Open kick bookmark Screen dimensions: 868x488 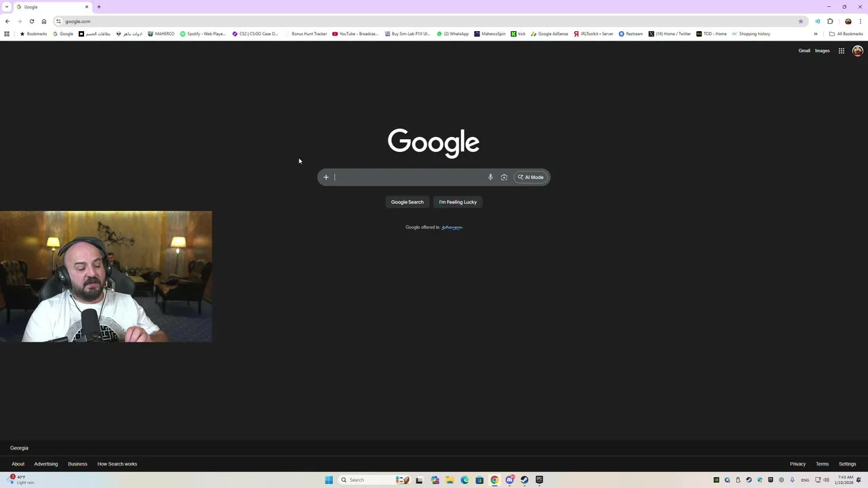click(x=518, y=34)
